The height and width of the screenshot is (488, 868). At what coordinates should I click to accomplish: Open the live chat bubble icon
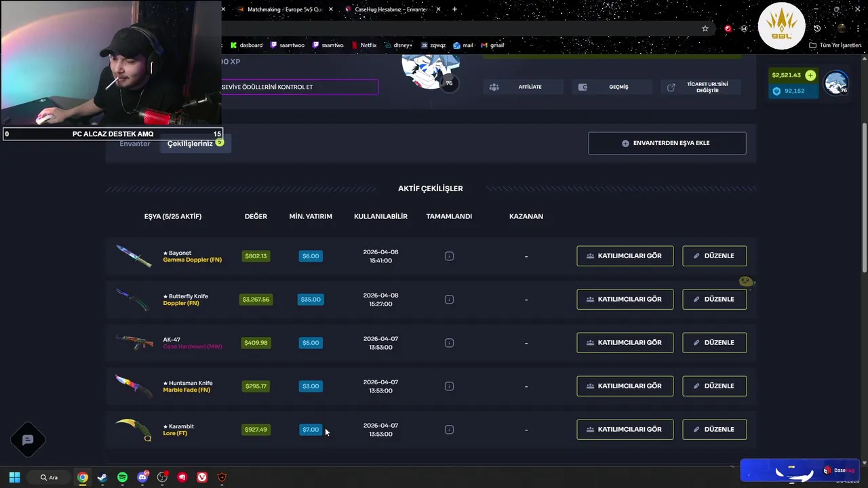(x=28, y=440)
